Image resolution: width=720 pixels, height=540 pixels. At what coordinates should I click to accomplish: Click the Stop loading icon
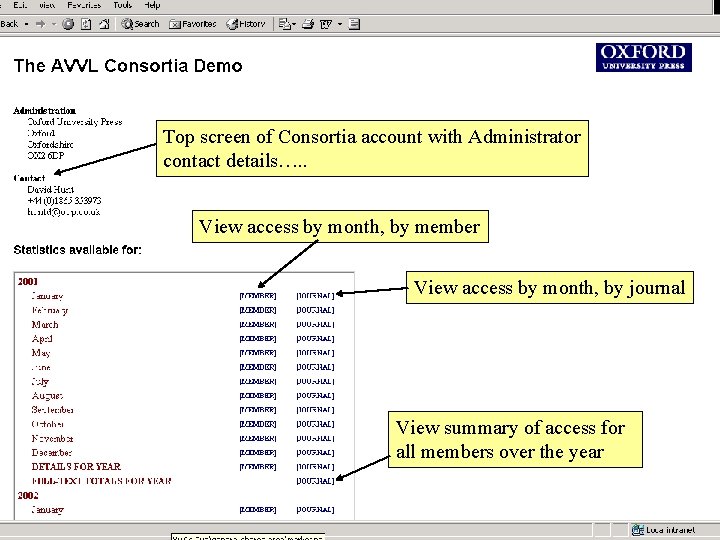click(x=68, y=24)
